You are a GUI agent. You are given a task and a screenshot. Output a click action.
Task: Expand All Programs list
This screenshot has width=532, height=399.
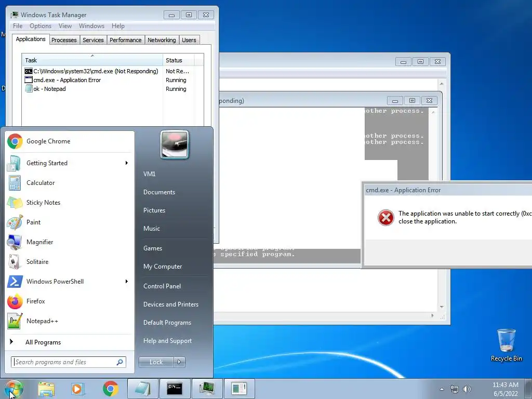[x=70, y=342]
